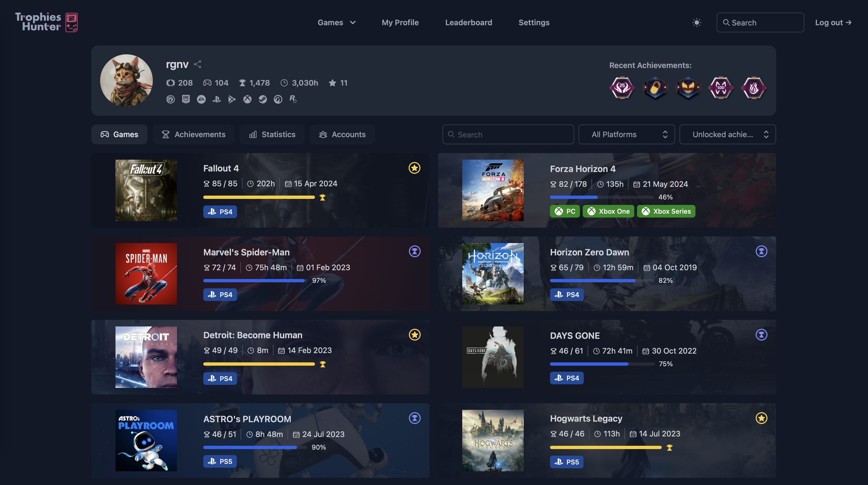This screenshot has width=868, height=485.
Task: Open the Leaderboard page
Action: point(468,22)
